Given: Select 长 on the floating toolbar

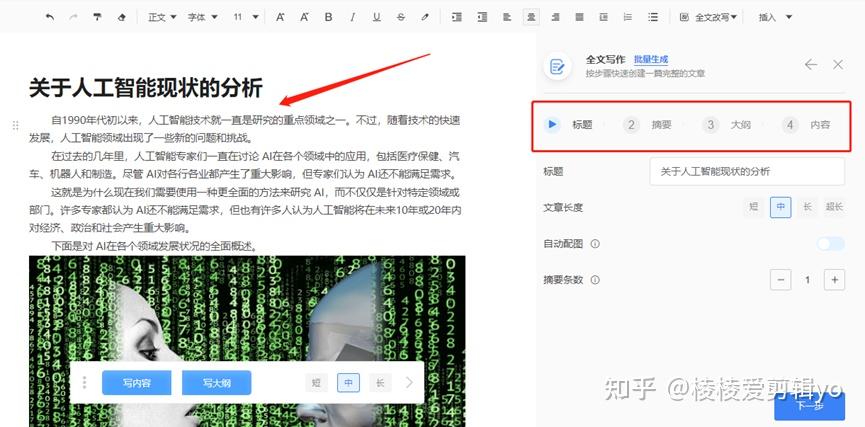Looking at the screenshot, I should point(380,382).
